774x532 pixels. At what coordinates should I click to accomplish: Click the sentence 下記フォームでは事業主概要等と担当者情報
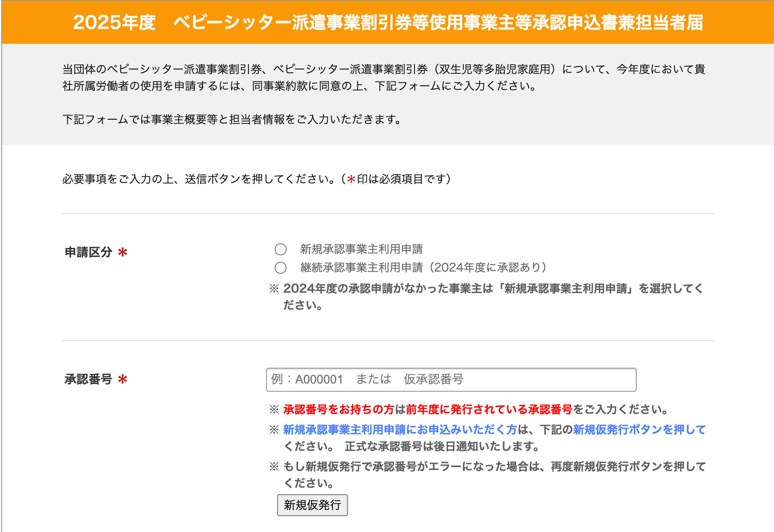[232, 120]
